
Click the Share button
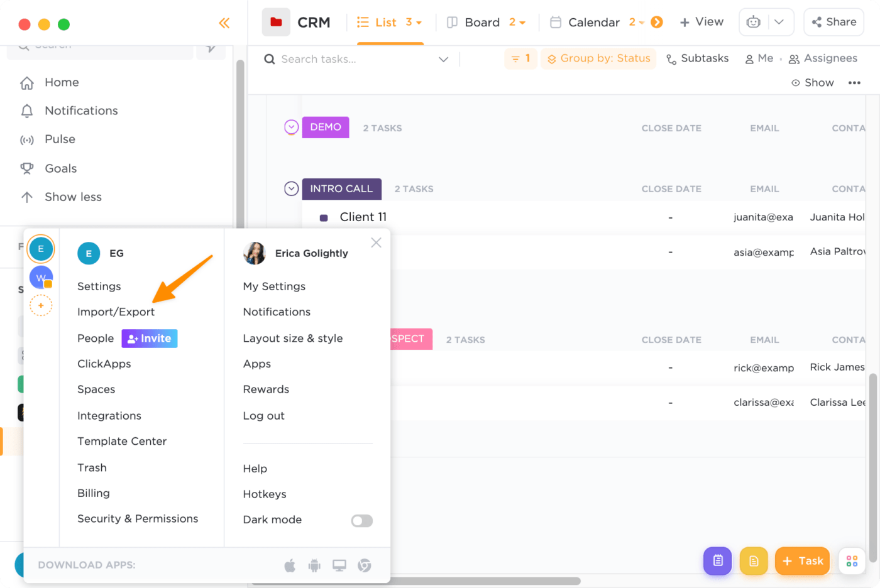(x=834, y=22)
